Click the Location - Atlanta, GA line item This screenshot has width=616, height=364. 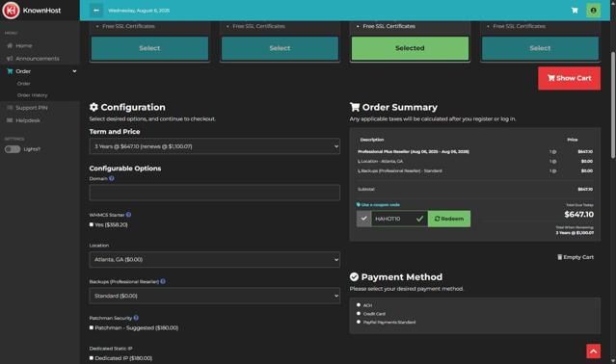click(380, 161)
